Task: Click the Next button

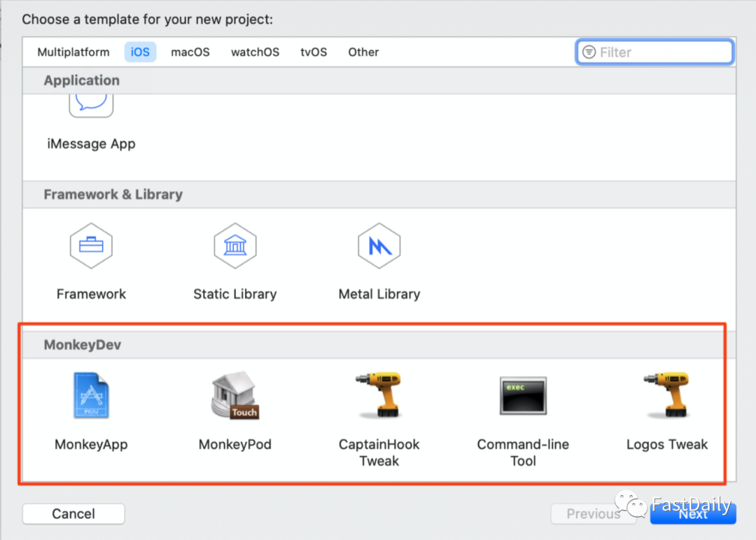Action: pos(693,513)
